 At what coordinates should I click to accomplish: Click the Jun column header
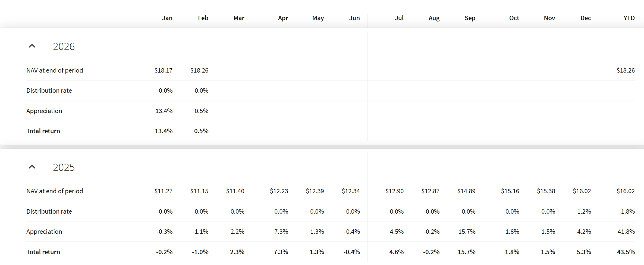click(354, 18)
